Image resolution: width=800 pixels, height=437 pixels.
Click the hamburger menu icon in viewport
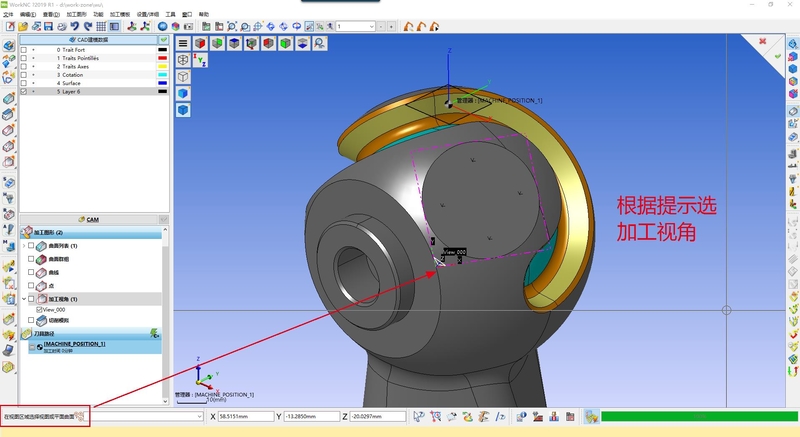[183, 43]
